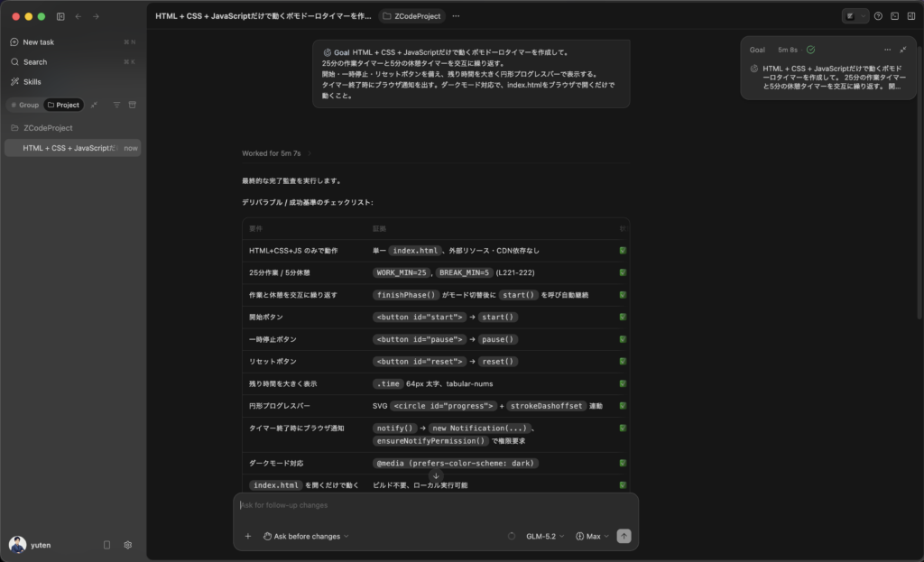The height and width of the screenshot is (562, 924).
Task: Click green check in 円形プログレスバー row
Action: pyautogui.click(x=623, y=406)
